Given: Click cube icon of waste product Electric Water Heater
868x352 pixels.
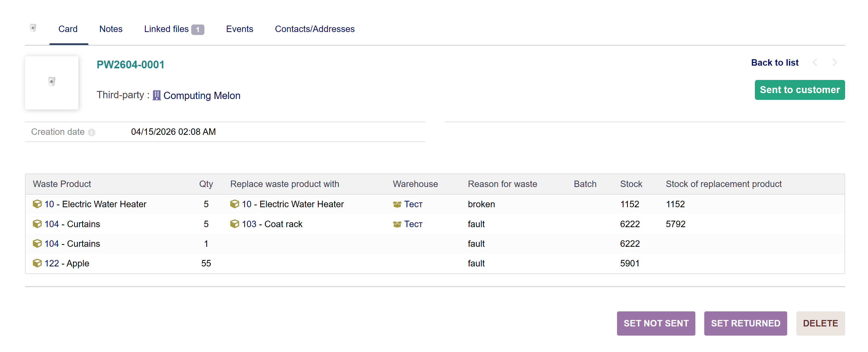Looking at the screenshot, I should [x=37, y=204].
